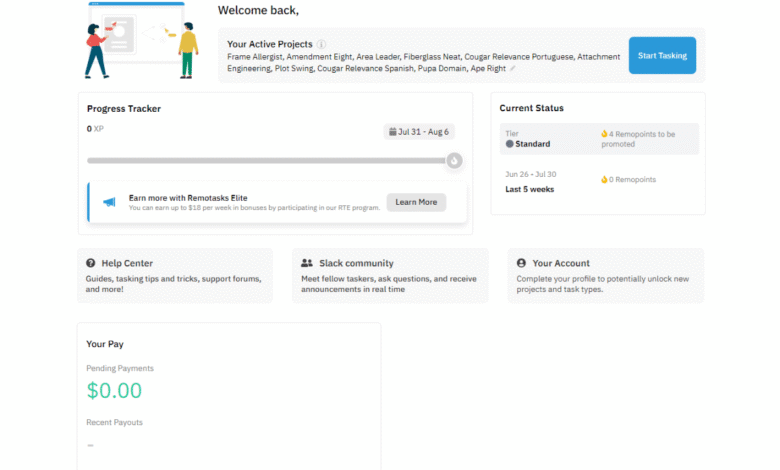This screenshot has height=470, width=780.
Task: Click the calendar icon in the date range
Action: point(392,132)
